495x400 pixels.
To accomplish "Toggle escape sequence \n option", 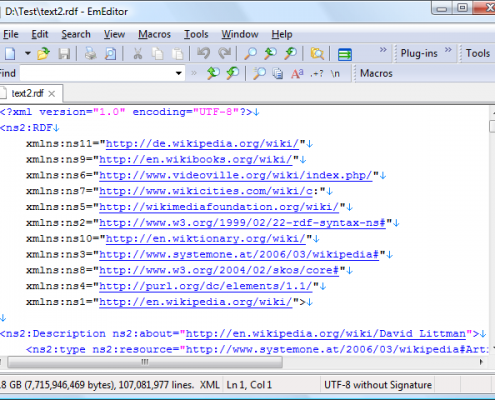I will (335, 73).
